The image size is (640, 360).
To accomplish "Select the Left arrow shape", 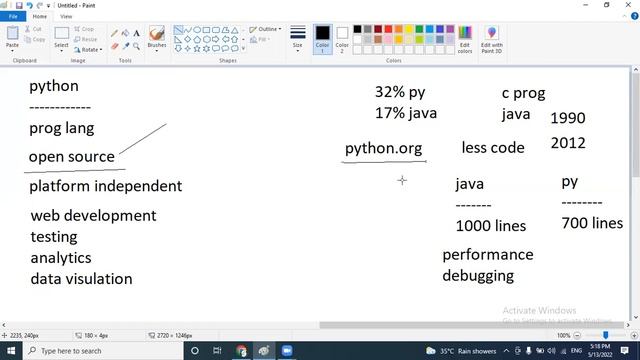I will point(225,39).
